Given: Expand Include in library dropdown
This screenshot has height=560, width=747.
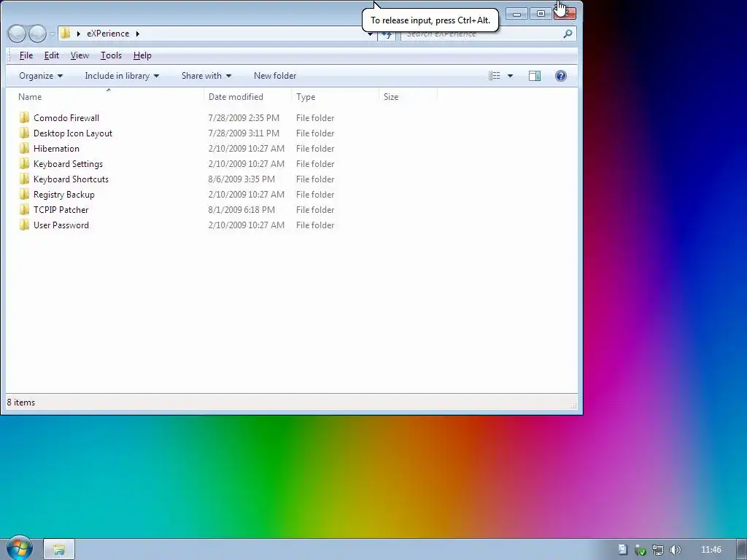Looking at the screenshot, I should point(122,76).
